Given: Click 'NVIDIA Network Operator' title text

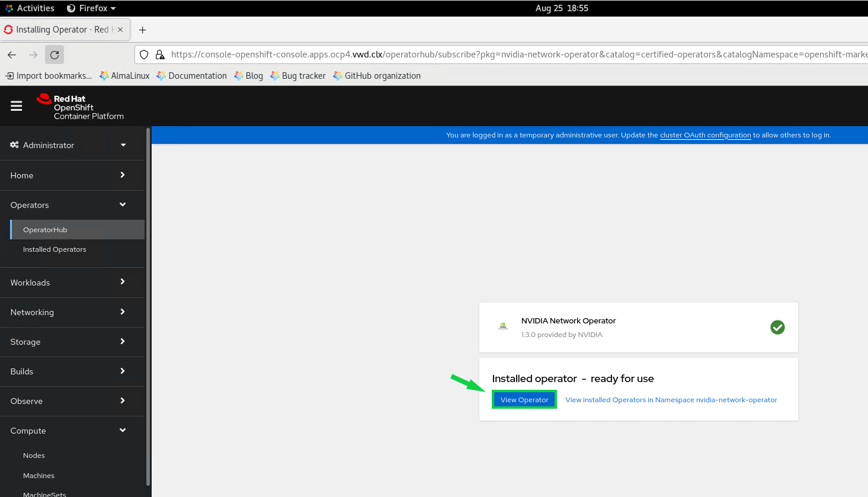Looking at the screenshot, I should (568, 320).
